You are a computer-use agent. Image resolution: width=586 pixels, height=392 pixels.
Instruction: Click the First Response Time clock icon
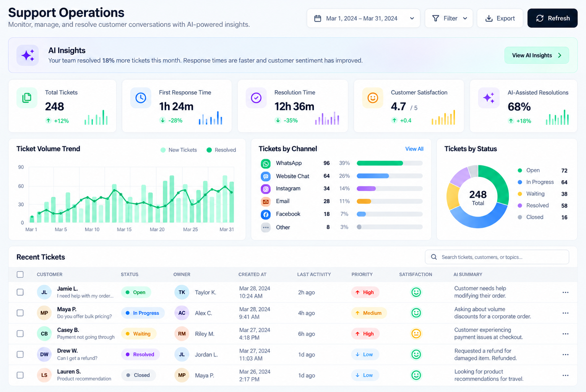[141, 98]
